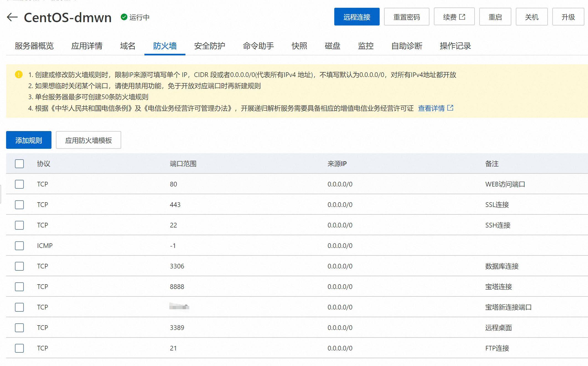Image resolution: width=588 pixels, height=366 pixels.
Task: Select the 防火墙 tab
Action: click(x=165, y=46)
